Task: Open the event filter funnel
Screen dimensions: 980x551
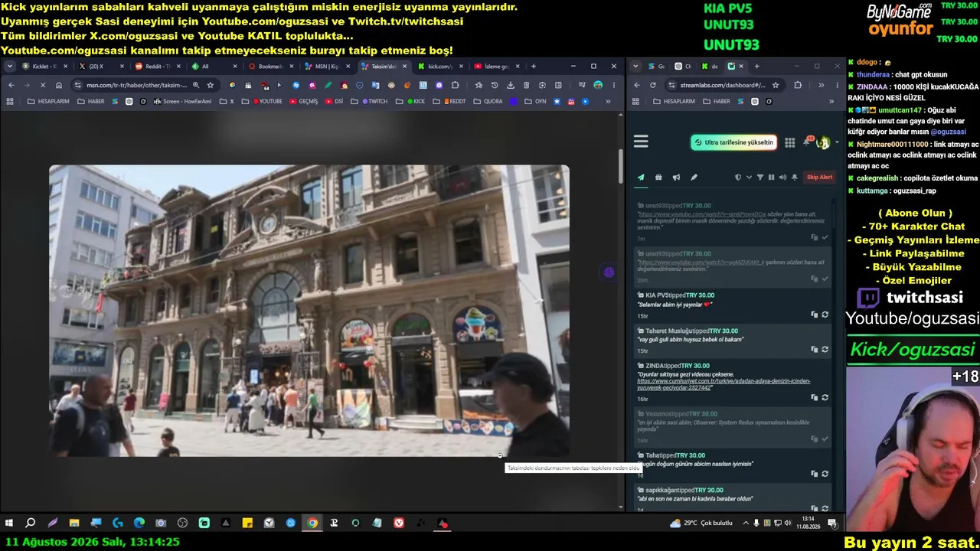Action: coord(760,178)
